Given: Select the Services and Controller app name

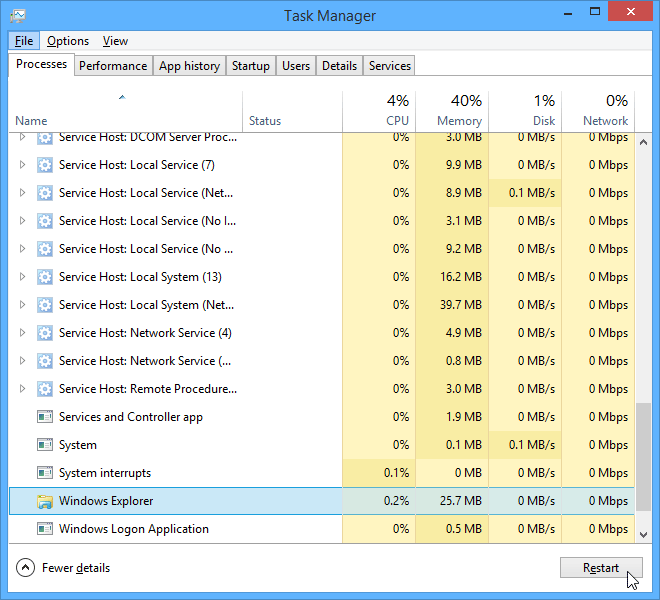Looking at the screenshot, I should pyautogui.click(x=131, y=417).
